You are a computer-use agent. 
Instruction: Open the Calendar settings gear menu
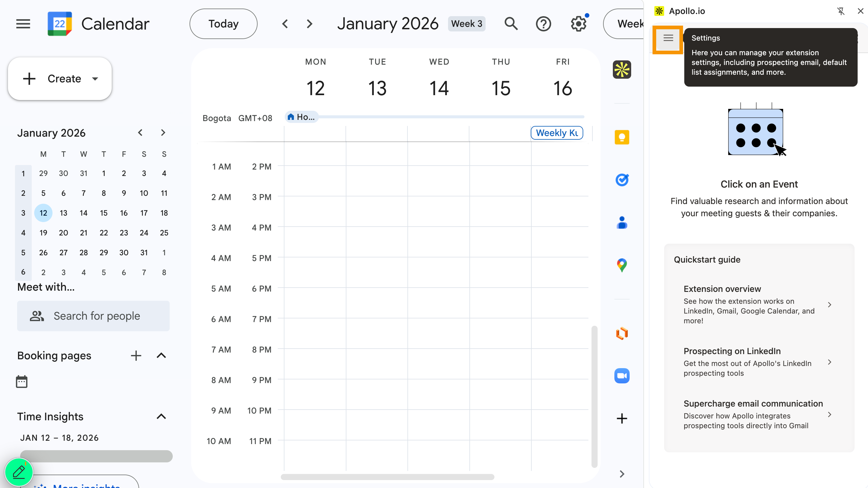(578, 24)
